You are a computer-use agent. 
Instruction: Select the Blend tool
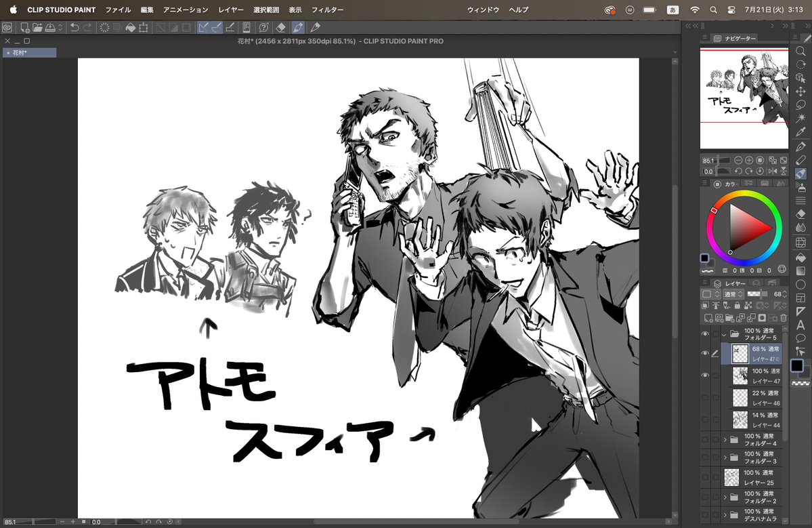[800, 227]
